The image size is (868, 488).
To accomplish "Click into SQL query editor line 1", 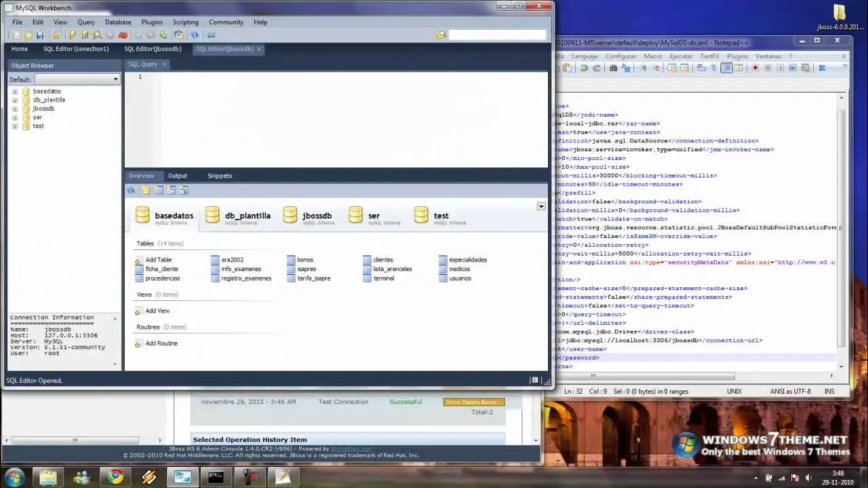I will (x=354, y=77).
